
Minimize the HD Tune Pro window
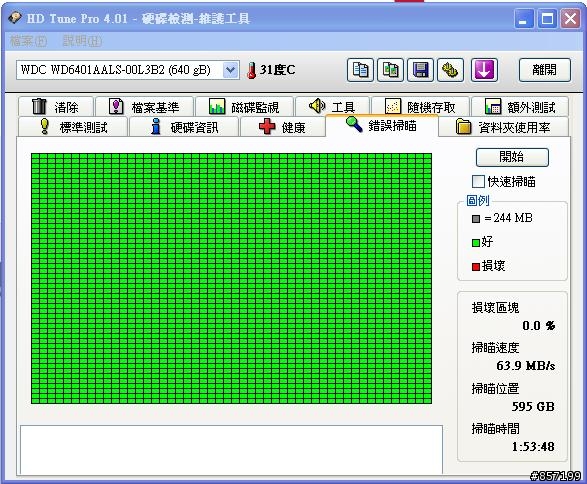tap(524, 18)
